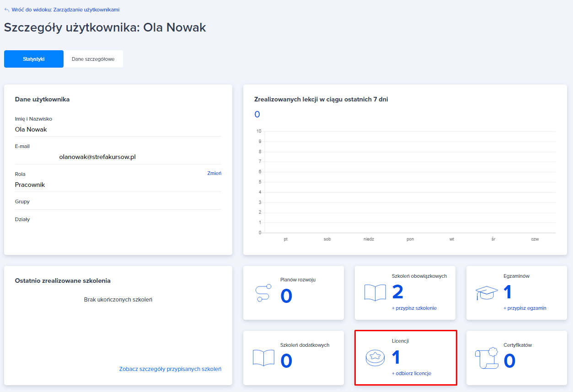Click the development plans path icon
This screenshot has height=392, width=573.
click(x=263, y=292)
